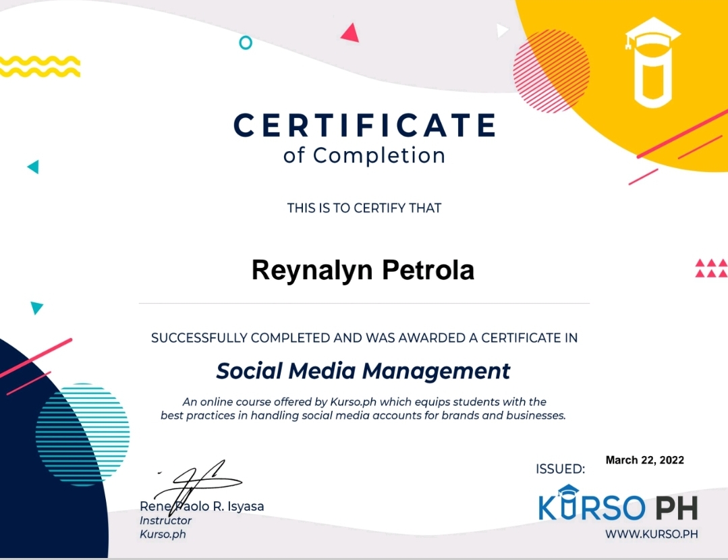Image resolution: width=728 pixels, height=560 pixels.
Task: Select the Kurso PH logo near the bottom
Action: [621, 507]
